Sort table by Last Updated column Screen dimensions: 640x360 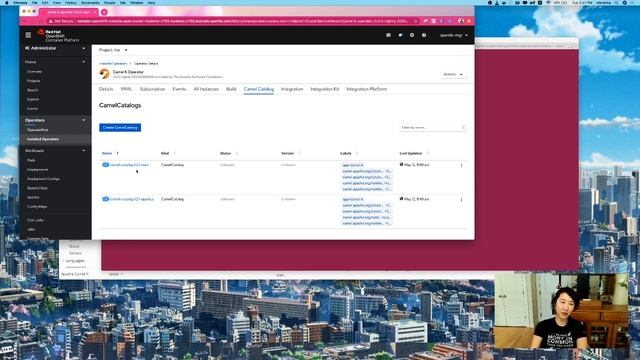411,153
